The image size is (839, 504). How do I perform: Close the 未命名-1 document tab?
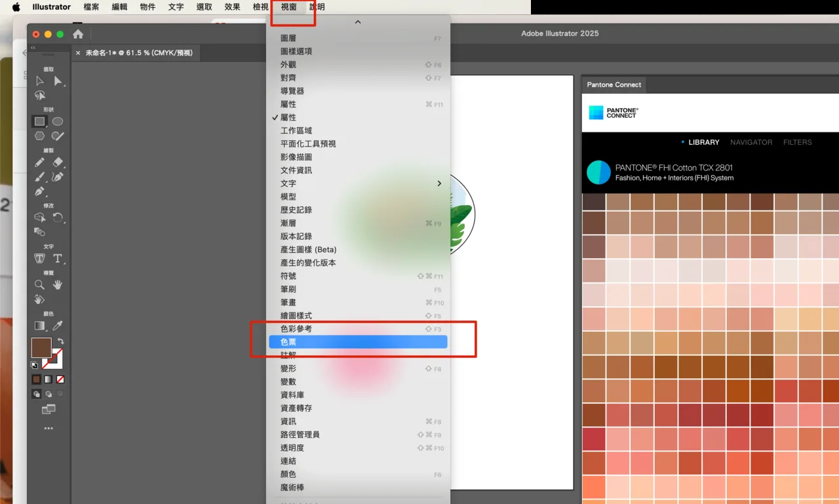coord(78,53)
